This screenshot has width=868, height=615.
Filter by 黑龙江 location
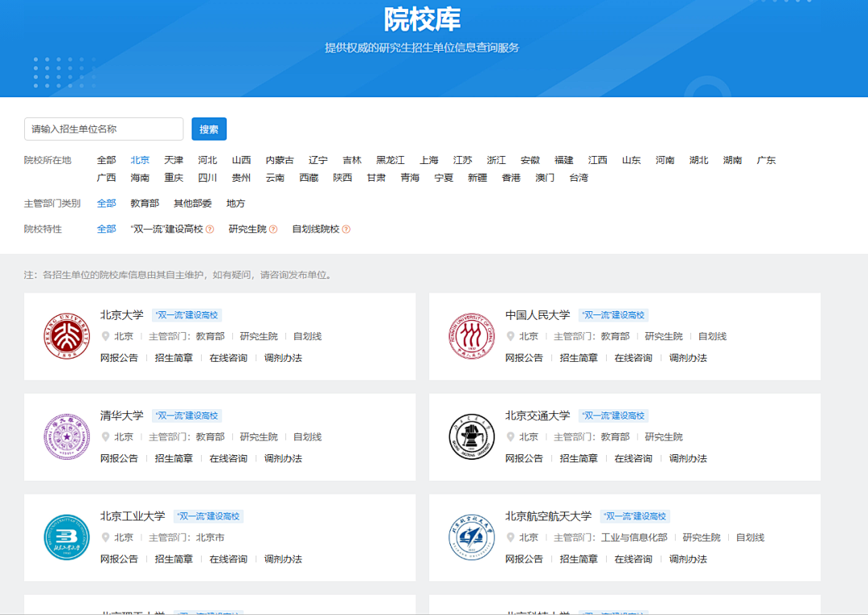pos(391,160)
